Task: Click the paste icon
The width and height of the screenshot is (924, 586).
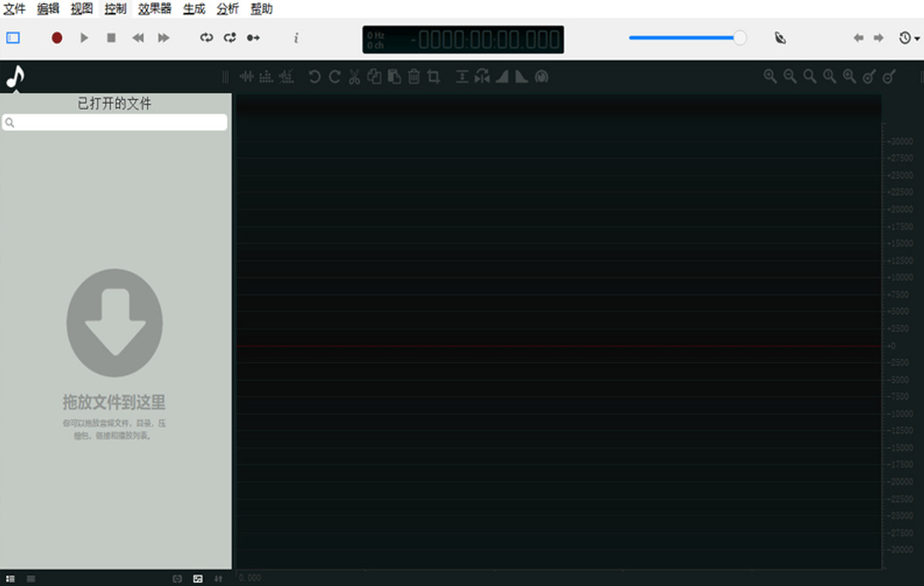Action: [394, 77]
